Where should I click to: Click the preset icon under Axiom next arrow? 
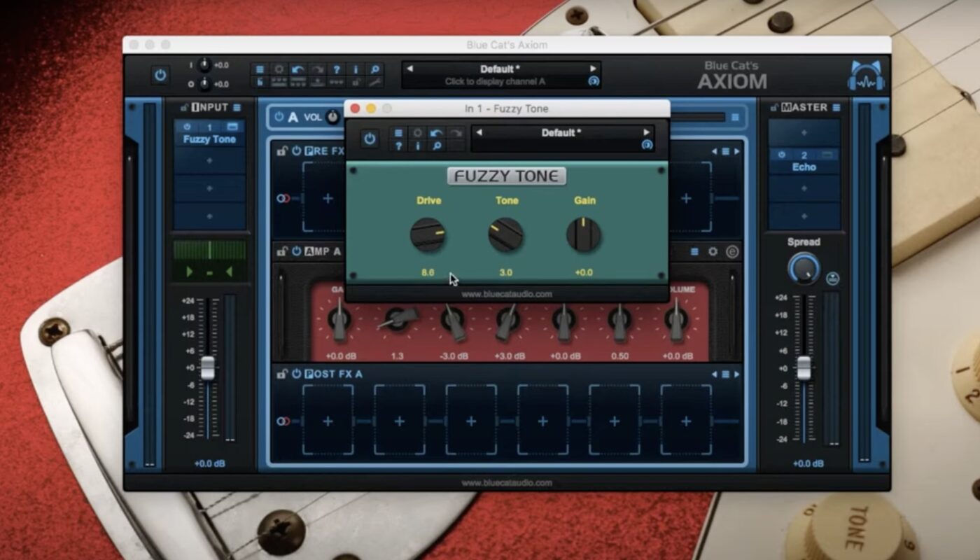tap(594, 81)
